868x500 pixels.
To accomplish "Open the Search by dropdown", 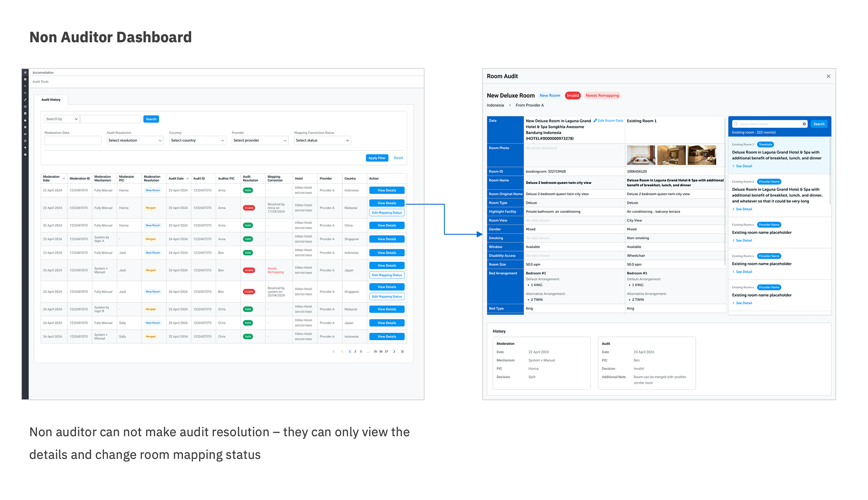I will click(x=62, y=119).
